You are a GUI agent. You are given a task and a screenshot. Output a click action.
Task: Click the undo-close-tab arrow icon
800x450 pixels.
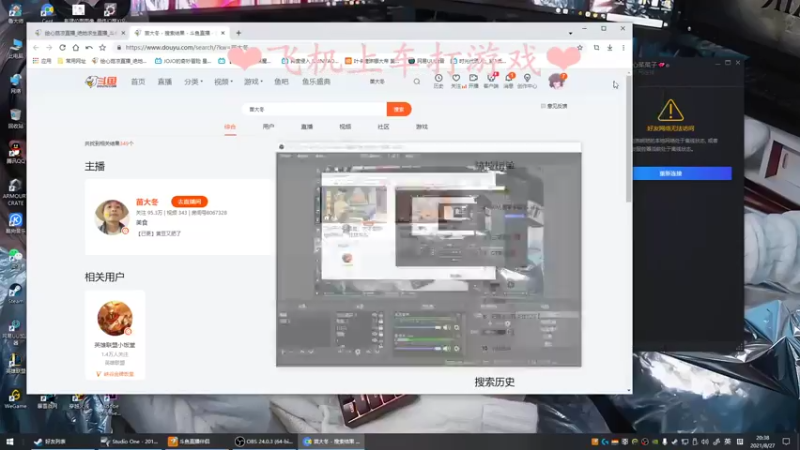click(x=89, y=47)
